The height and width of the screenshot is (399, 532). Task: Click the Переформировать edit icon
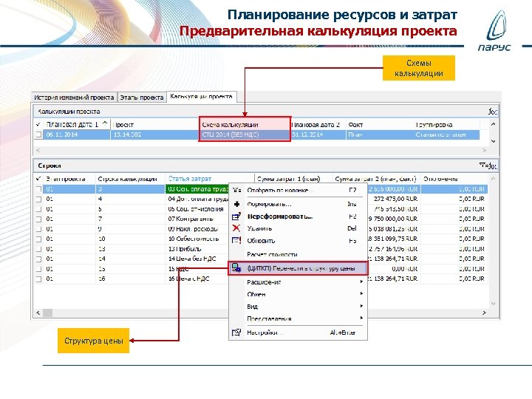(x=236, y=216)
